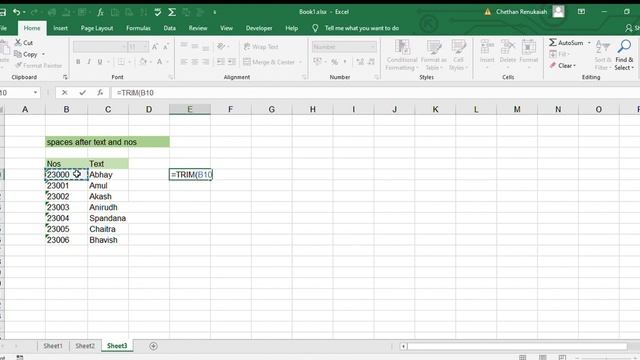Viewport: 640px width, 360px height.
Task: Click the AutoSum sigma in Quick Access
Action: coord(172,12)
